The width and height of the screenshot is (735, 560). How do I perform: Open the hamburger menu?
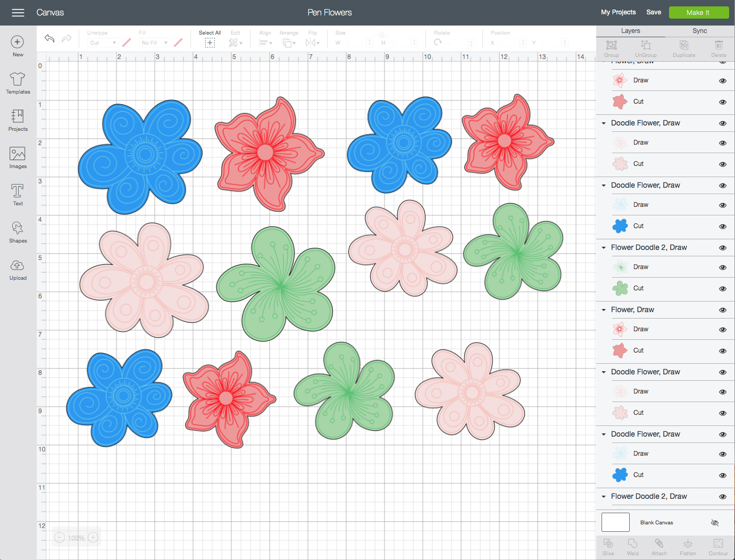click(18, 12)
